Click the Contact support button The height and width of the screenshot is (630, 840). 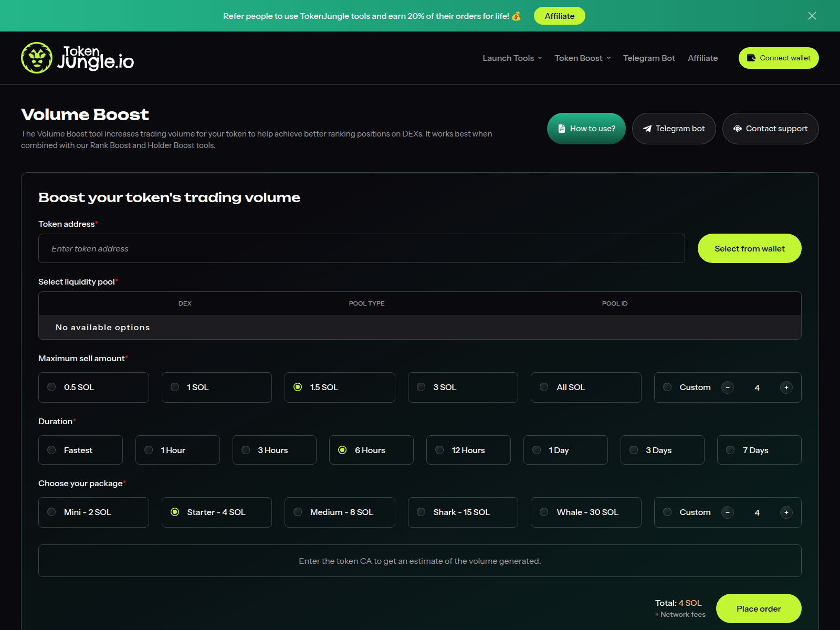pos(771,129)
